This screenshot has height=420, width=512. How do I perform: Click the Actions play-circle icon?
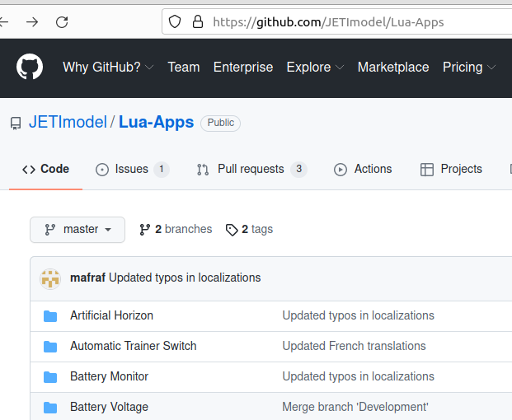tap(341, 170)
